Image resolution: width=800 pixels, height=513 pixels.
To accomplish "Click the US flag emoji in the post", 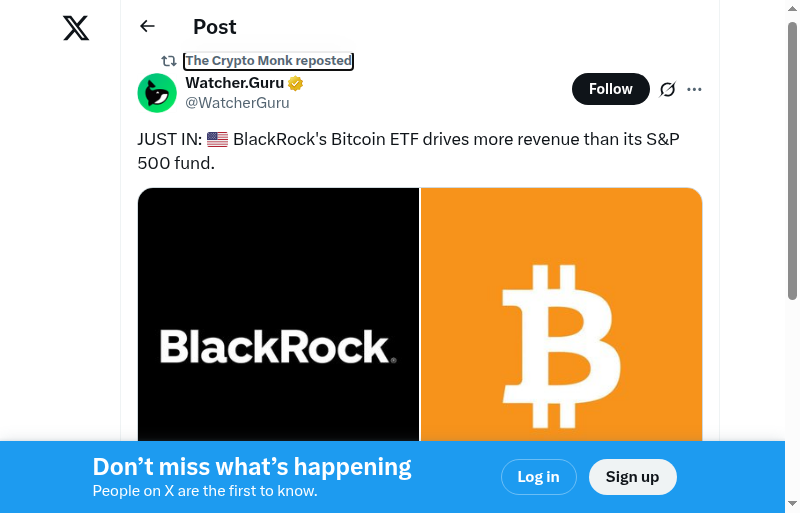I will click(x=217, y=140).
